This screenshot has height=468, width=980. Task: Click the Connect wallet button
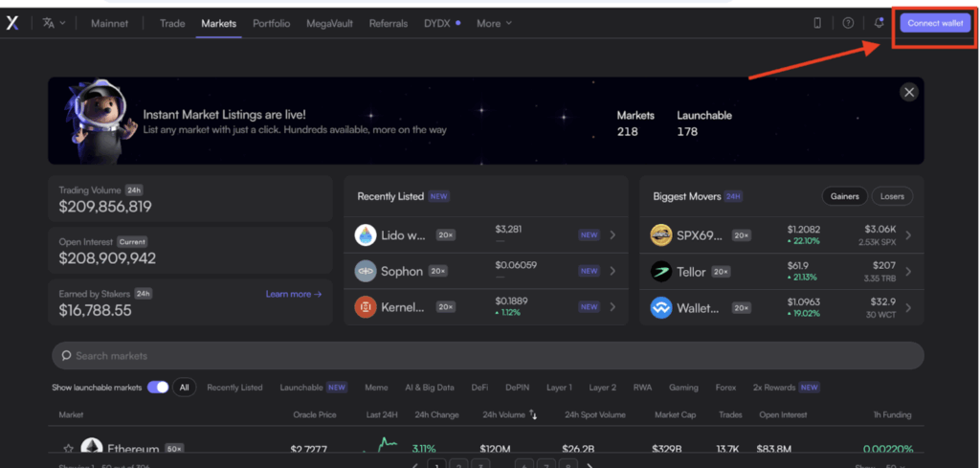click(x=935, y=23)
